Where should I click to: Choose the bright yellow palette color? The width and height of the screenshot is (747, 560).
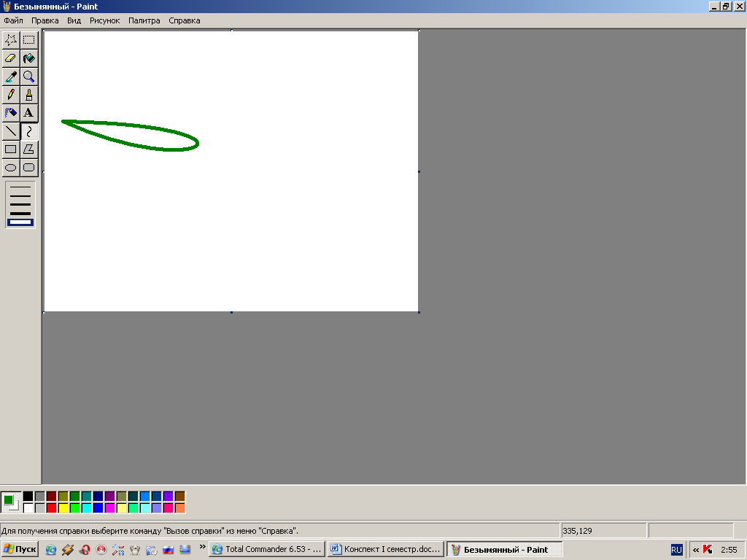pyautogui.click(x=63, y=508)
